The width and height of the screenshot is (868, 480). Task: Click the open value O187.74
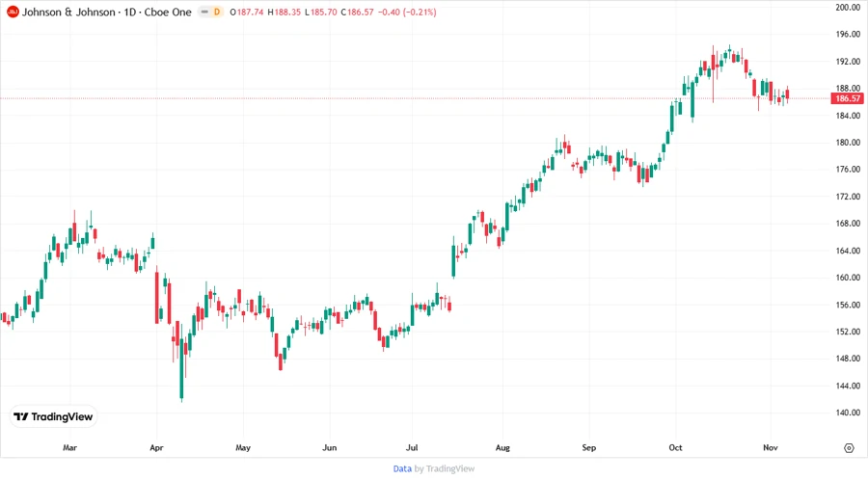click(247, 12)
